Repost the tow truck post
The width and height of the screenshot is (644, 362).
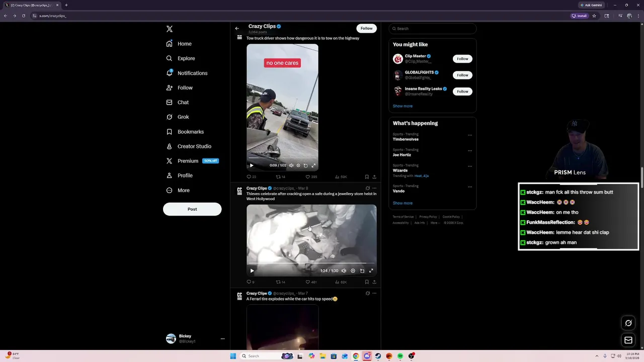click(281, 177)
